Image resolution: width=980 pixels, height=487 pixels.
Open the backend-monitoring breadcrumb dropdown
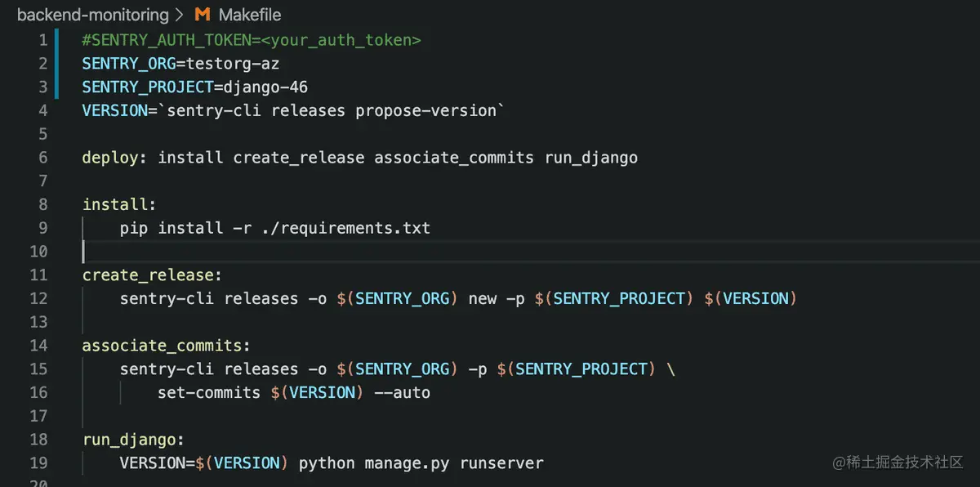[x=92, y=14]
